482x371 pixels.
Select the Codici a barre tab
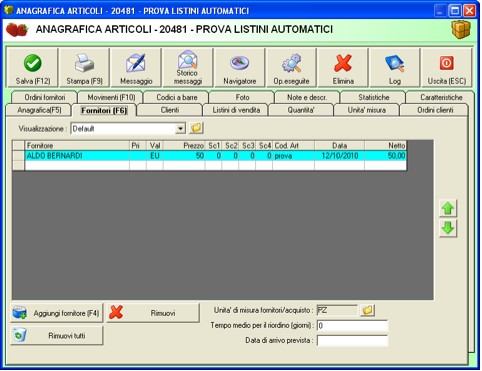click(177, 97)
